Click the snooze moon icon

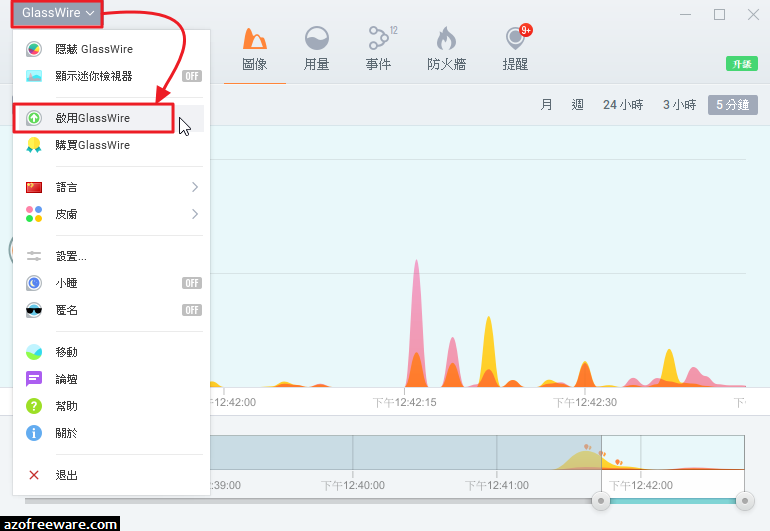coord(34,283)
